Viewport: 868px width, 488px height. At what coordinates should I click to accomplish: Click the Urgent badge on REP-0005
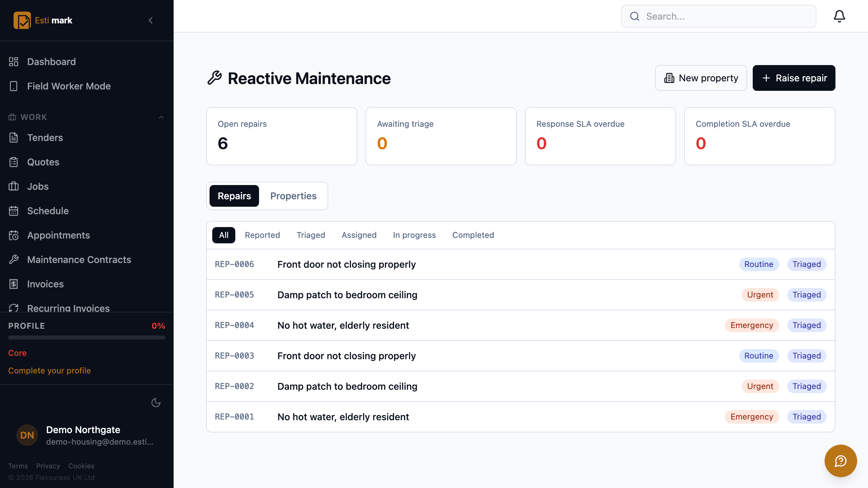(x=760, y=295)
